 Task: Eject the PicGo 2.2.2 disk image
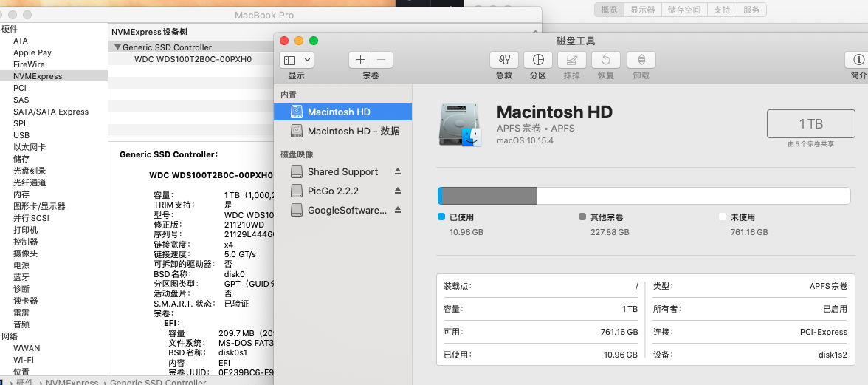[x=397, y=191]
